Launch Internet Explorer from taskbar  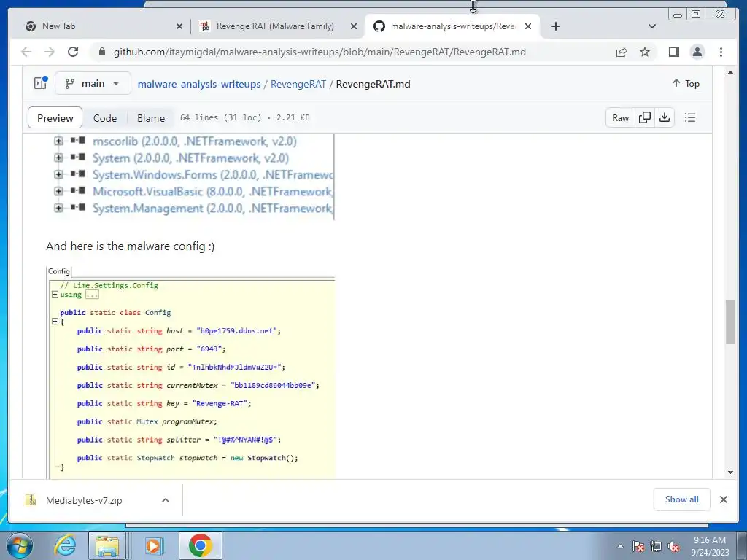[x=65, y=545]
